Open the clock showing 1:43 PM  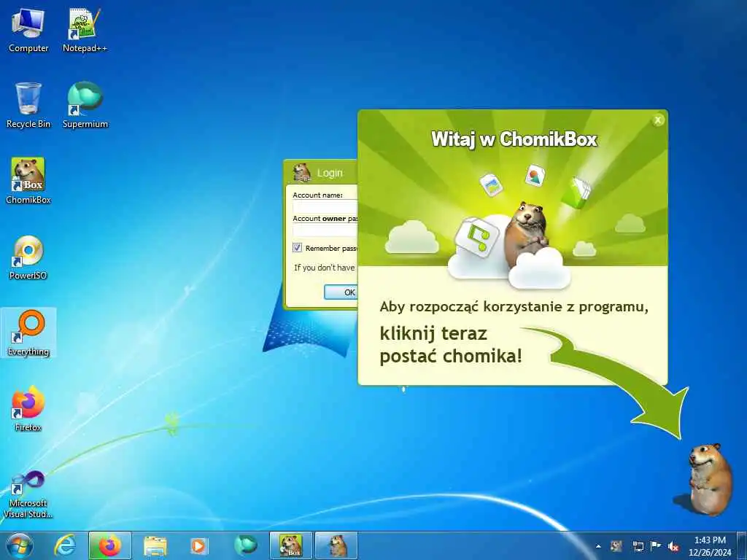710,546
